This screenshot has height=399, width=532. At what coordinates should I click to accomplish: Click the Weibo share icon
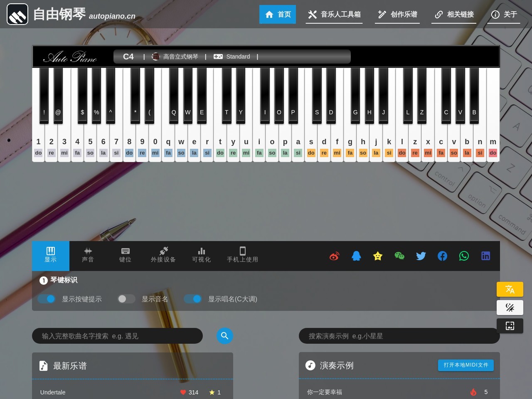click(334, 256)
